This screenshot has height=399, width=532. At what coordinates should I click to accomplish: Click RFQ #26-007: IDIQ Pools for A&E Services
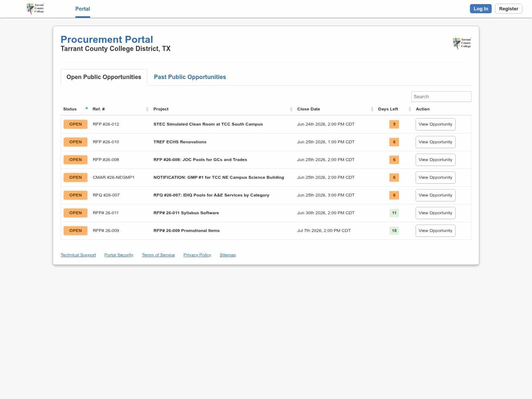tap(211, 195)
